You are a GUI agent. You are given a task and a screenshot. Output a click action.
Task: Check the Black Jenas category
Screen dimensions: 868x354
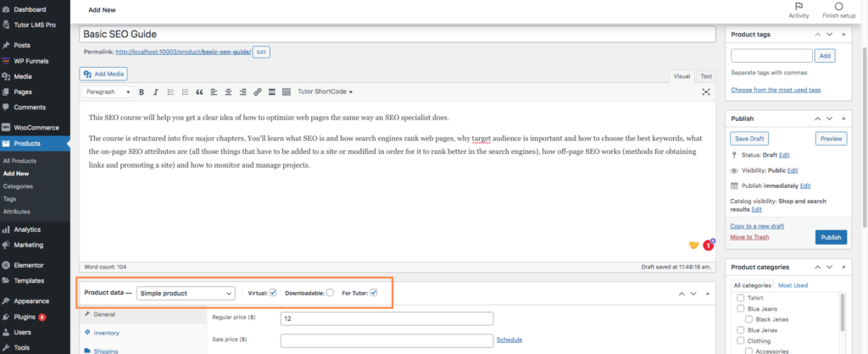(748, 319)
